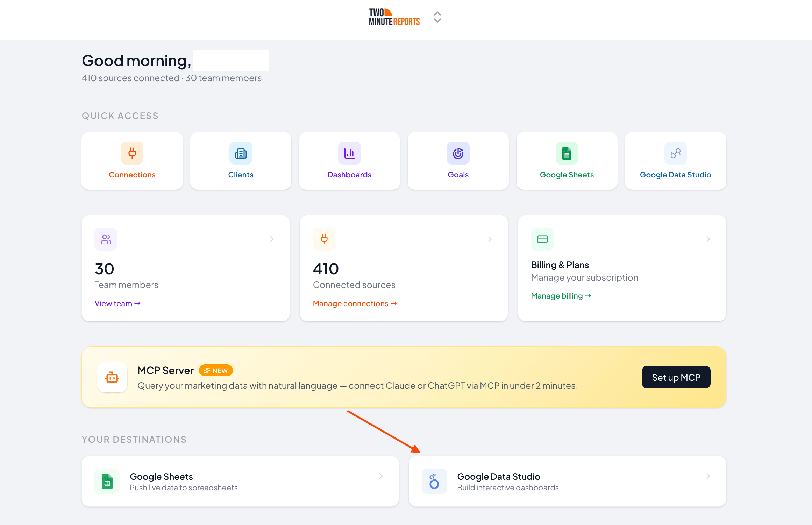Click '410 sources connected · 30 team members' subtitle
This screenshot has width=812, height=525.
point(172,78)
